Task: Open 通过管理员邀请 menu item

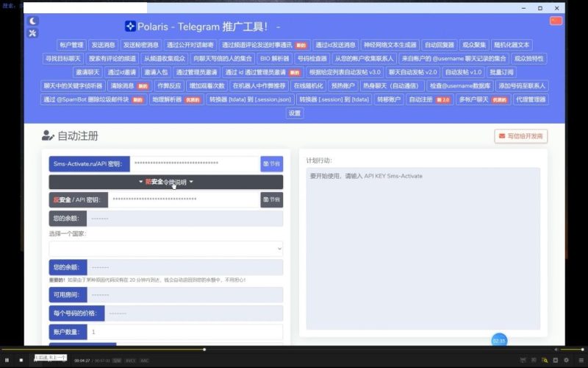Action: tap(196, 72)
